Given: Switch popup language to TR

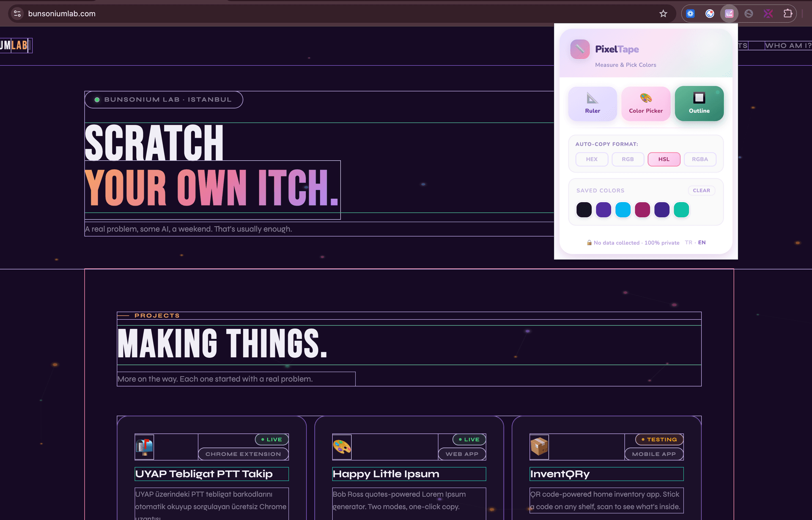Looking at the screenshot, I should (689, 243).
